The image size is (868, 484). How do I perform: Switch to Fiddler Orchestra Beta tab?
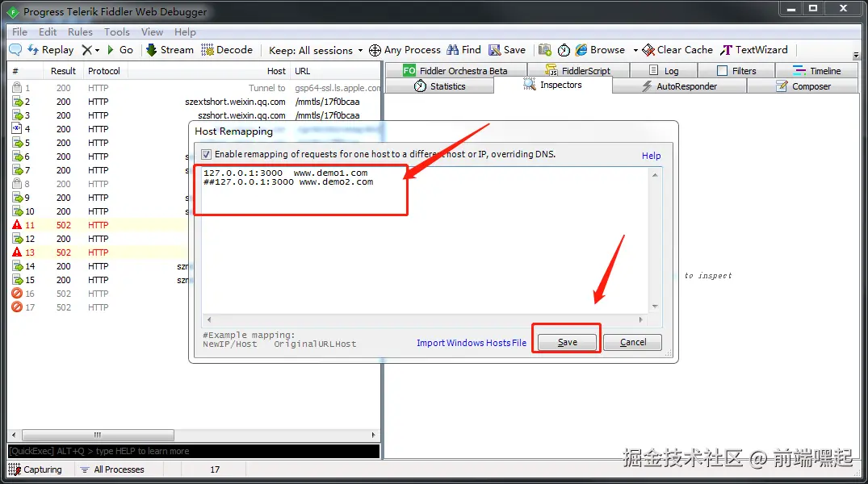(x=455, y=70)
